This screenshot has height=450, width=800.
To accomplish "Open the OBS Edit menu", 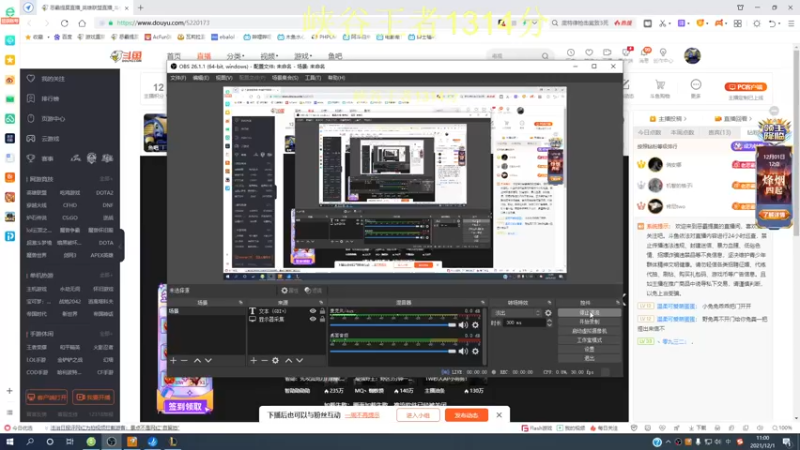I will (201, 78).
